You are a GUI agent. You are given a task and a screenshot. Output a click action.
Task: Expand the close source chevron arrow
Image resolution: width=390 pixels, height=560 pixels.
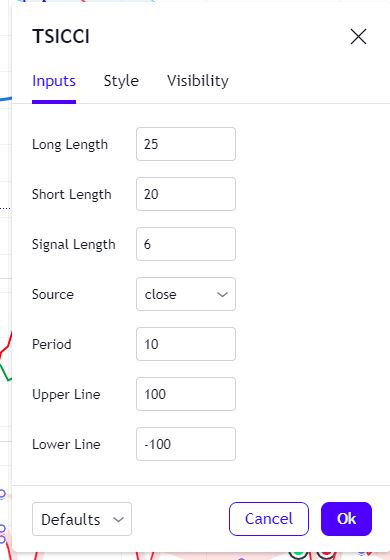pos(222,295)
